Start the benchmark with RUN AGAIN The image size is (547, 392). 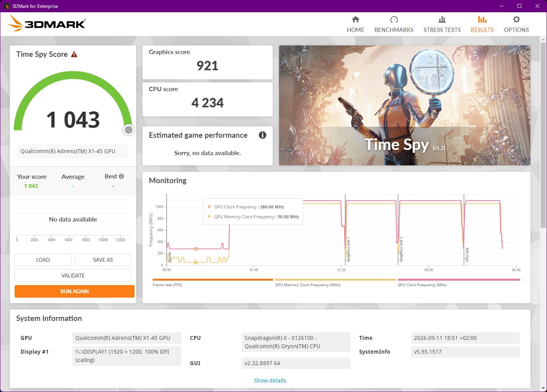[x=75, y=291]
